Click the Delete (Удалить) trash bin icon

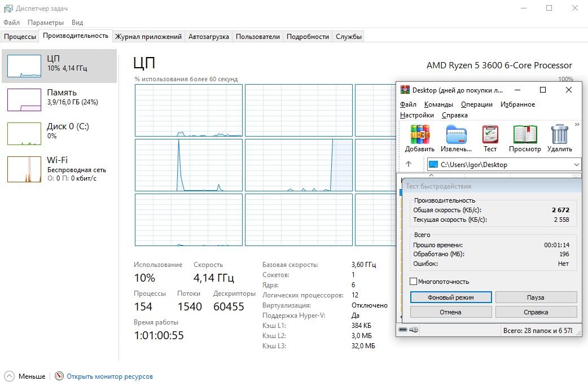coord(559,134)
